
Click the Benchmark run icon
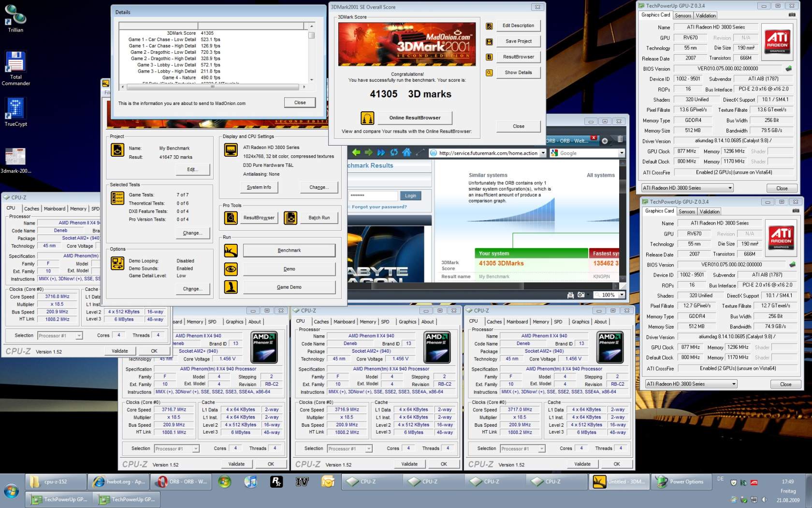(231, 251)
